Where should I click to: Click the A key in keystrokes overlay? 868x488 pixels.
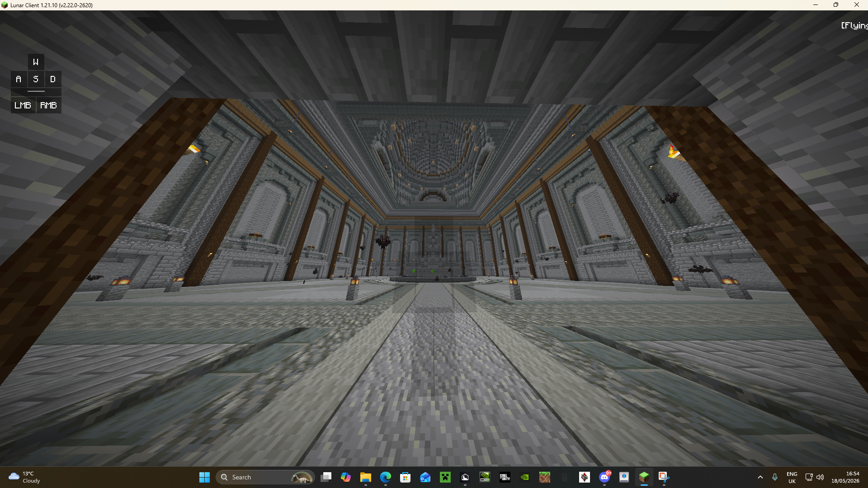click(19, 79)
